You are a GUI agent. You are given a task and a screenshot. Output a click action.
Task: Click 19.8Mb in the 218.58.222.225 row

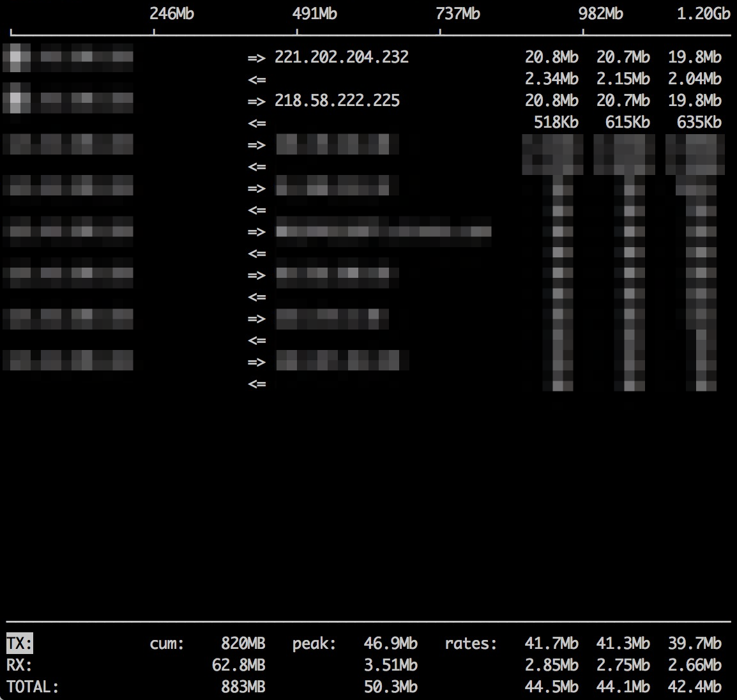pyautogui.click(x=695, y=101)
